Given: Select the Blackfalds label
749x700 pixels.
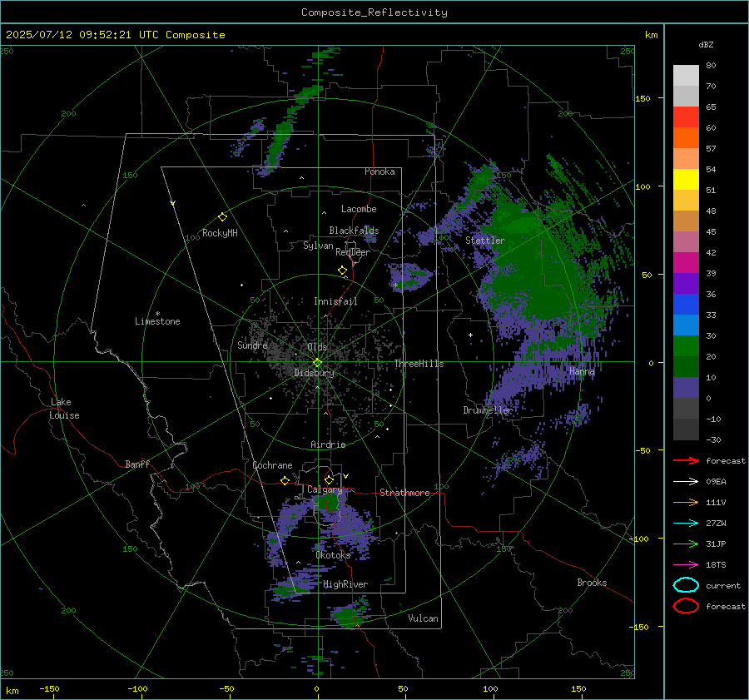Looking at the screenshot, I should click(x=354, y=231).
